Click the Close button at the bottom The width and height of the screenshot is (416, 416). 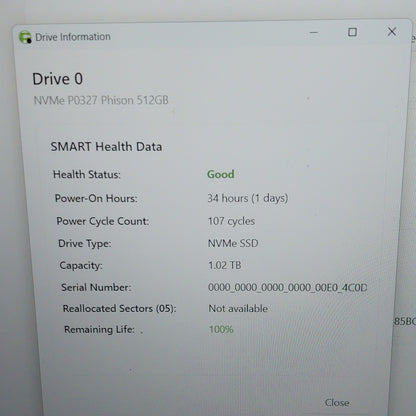pyautogui.click(x=337, y=403)
